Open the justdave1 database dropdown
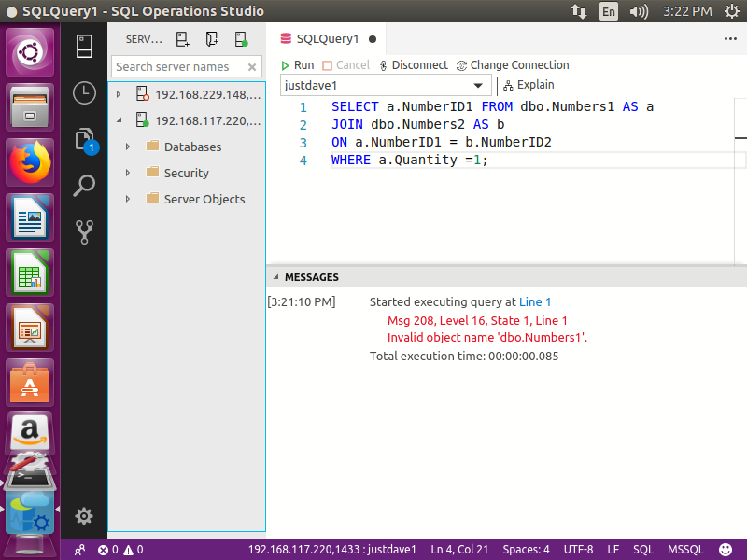The height and width of the screenshot is (560, 747). 478,85
